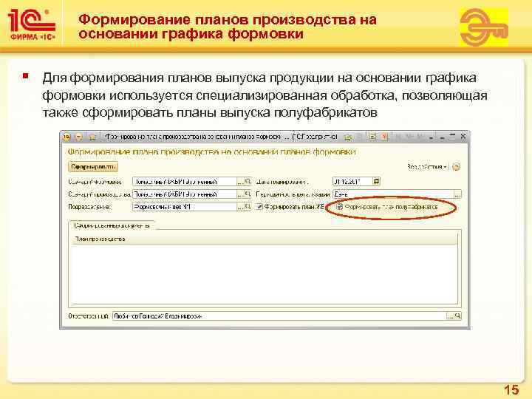Screen dimensions: 532x399
Task: Open Ответственный value with the magnifier icon
Action: [457, 316]
